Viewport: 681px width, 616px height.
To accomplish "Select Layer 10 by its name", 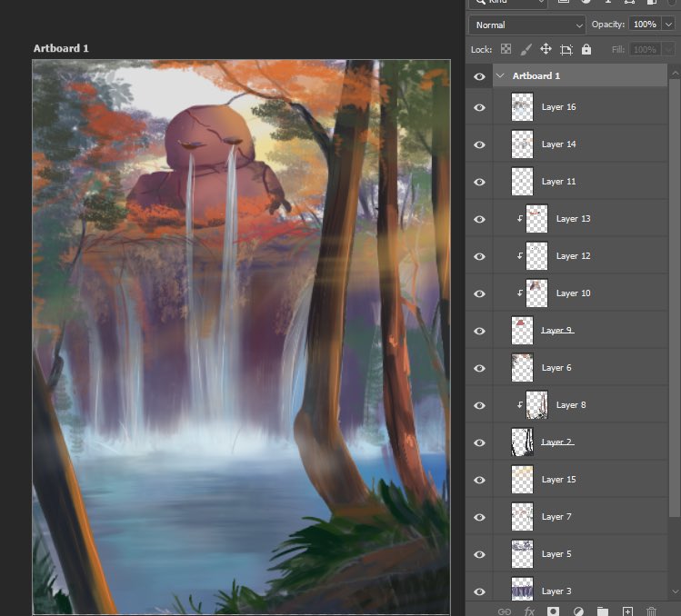I will pyautogui.click(x=574, y=293).
